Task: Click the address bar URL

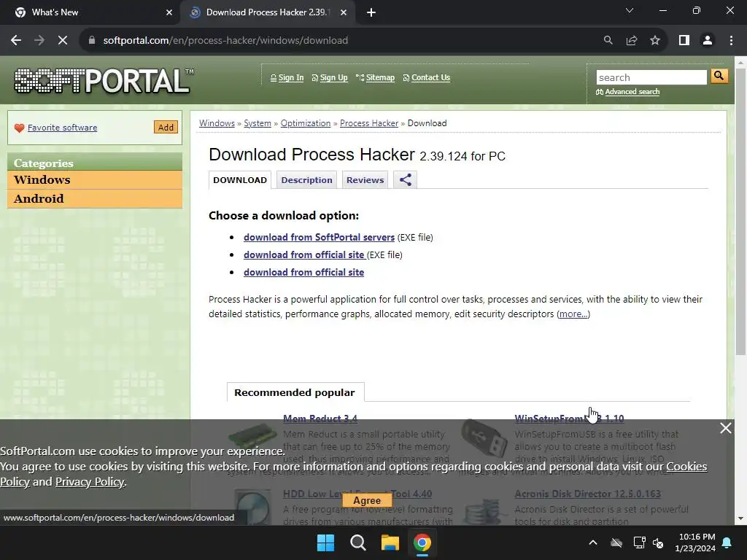Action: pos(225,41)
